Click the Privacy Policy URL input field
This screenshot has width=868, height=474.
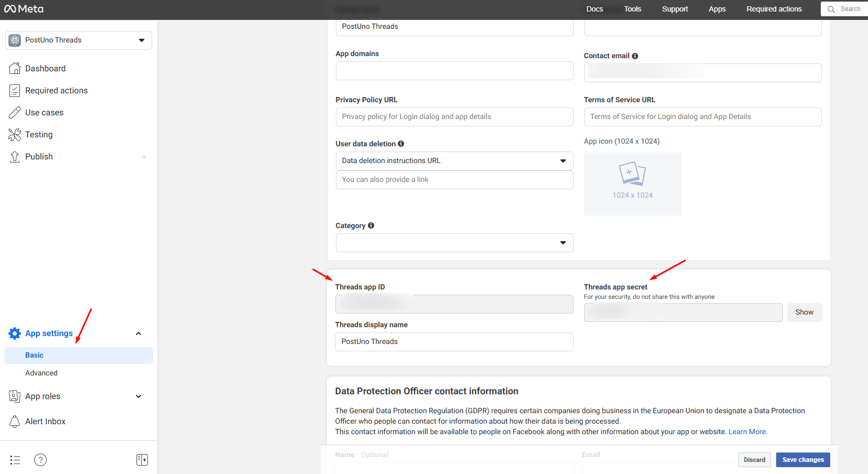pyautogui.click(x=454, y=117)
